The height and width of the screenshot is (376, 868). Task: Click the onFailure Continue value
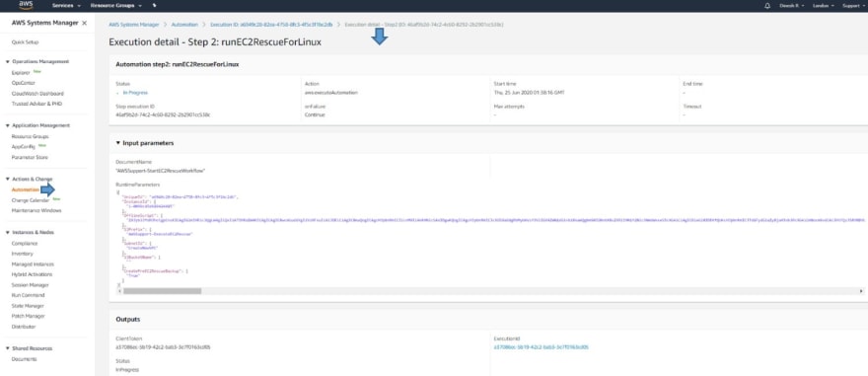315,114
